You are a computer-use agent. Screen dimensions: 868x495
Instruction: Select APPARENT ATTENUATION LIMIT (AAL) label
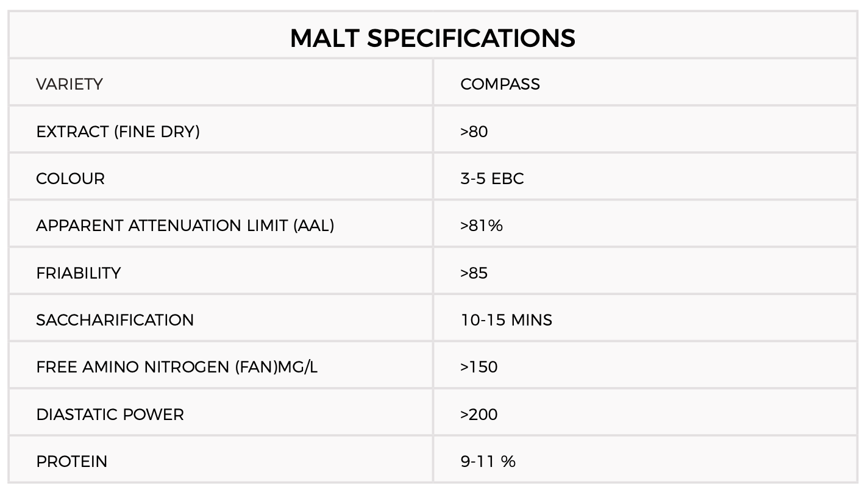pyautogui.click(x=185, y=226)
